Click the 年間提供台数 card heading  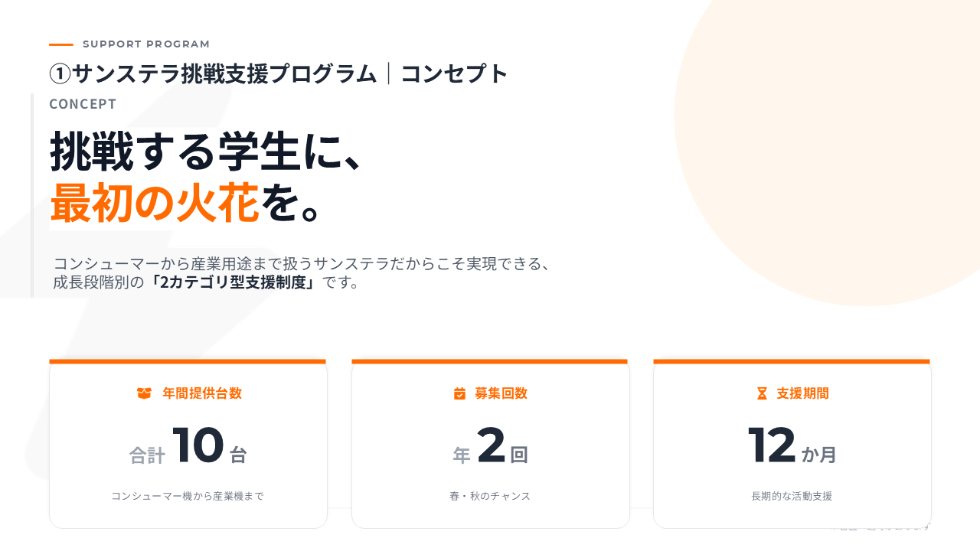202,393
